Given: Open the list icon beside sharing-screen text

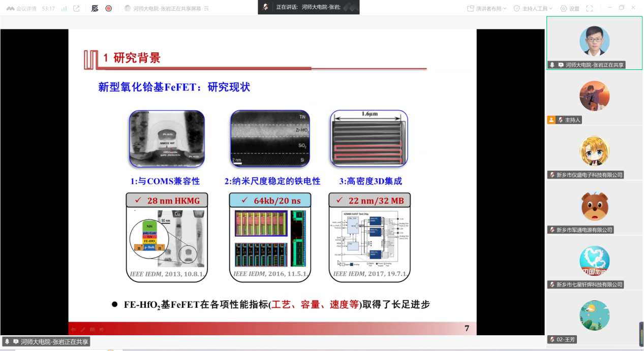Looking at the screenshot, I should 206,9.
